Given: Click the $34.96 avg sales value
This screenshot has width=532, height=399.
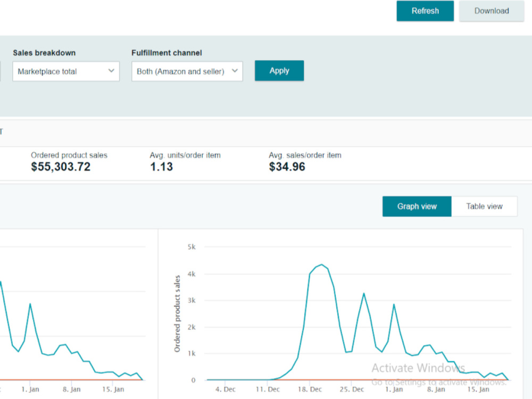Looking at the screenshot, I should coord(287,167).
